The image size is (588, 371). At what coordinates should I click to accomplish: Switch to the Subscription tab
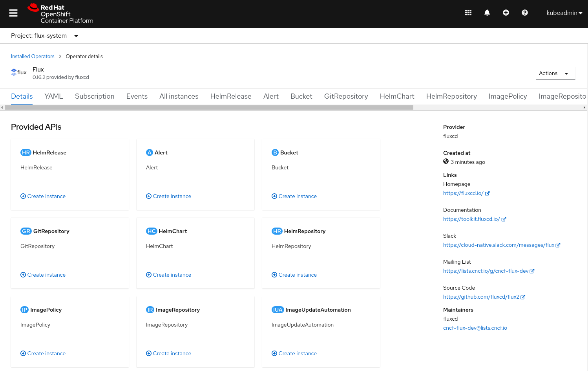(95, 96)
